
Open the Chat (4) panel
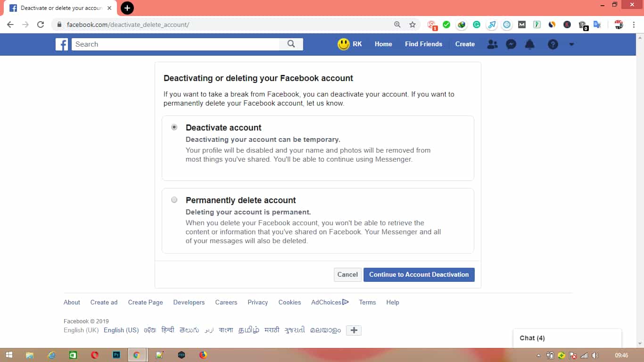(567, 338)
